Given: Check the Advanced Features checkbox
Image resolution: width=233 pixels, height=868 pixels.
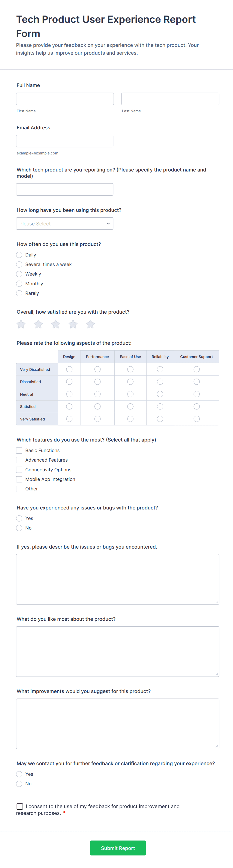Looking at the screenshot, I should point(20,460).
